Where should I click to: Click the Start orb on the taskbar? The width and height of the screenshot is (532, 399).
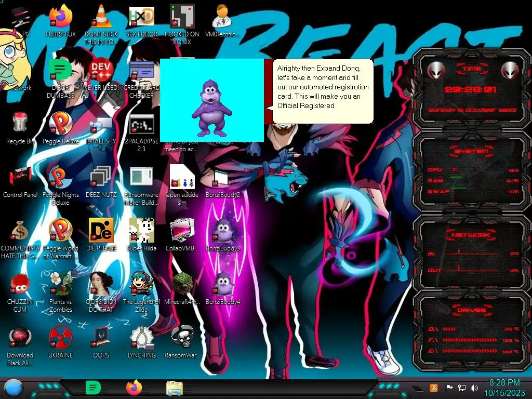point(13,388)
